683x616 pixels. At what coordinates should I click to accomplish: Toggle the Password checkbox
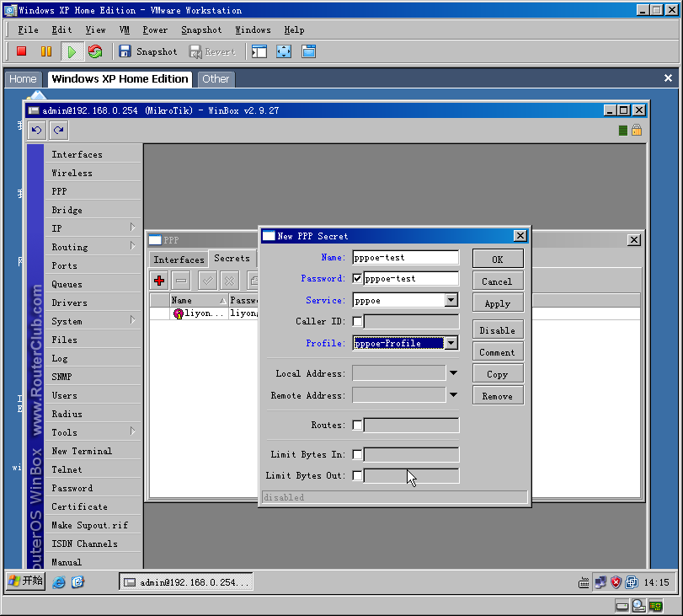(x=357, y=278)
